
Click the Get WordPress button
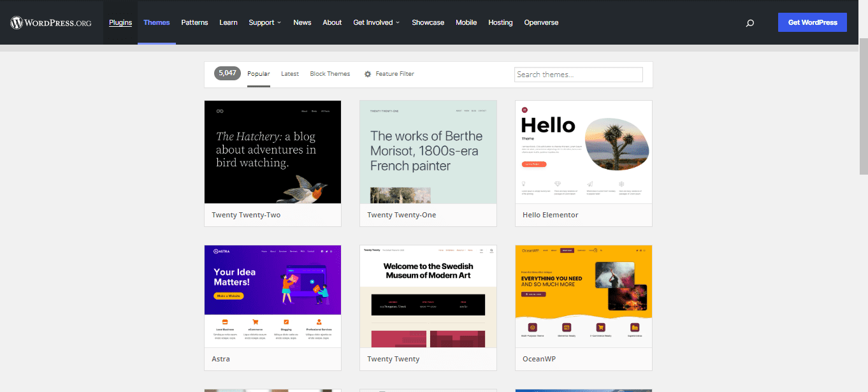click(813, 22)
